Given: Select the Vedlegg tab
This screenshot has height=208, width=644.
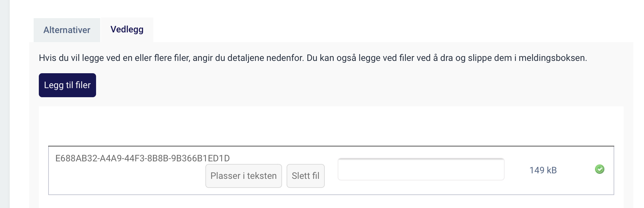Looking at the screenshot, I should pyautogui.click(x=127, y=29).
